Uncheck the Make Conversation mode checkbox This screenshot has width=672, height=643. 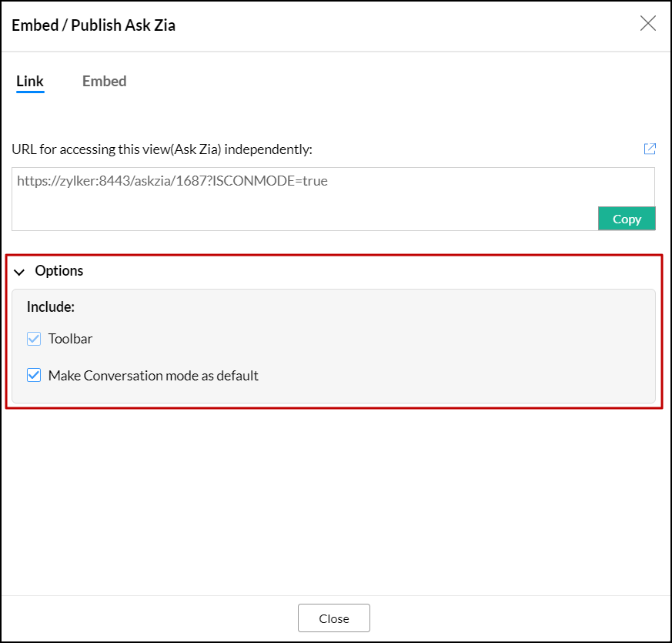click(34, 376)
